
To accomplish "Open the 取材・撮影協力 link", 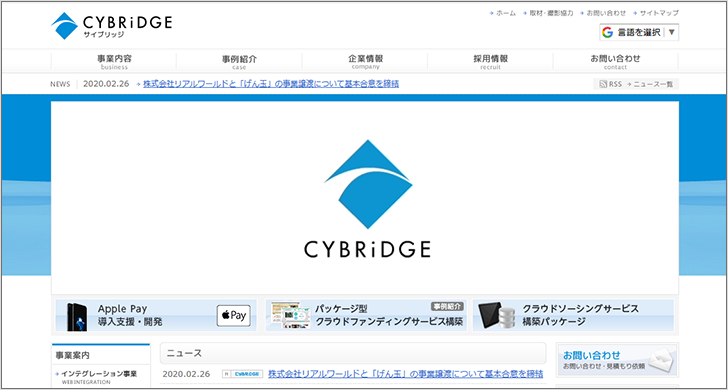I will [551, 13].
